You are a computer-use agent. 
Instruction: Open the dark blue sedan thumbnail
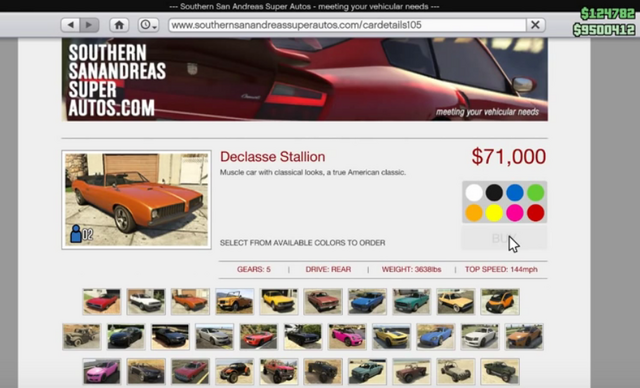[x=170, y=337]
